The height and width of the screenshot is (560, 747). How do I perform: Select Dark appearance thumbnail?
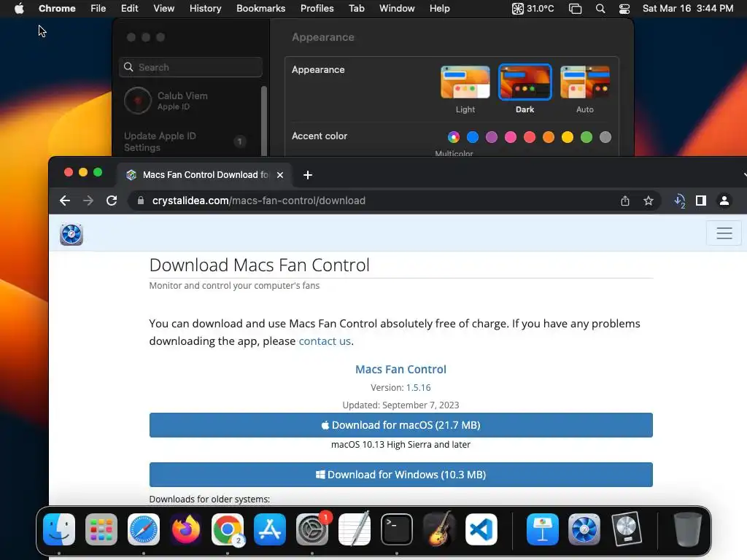pyautogui.click(x=525, y=82)
